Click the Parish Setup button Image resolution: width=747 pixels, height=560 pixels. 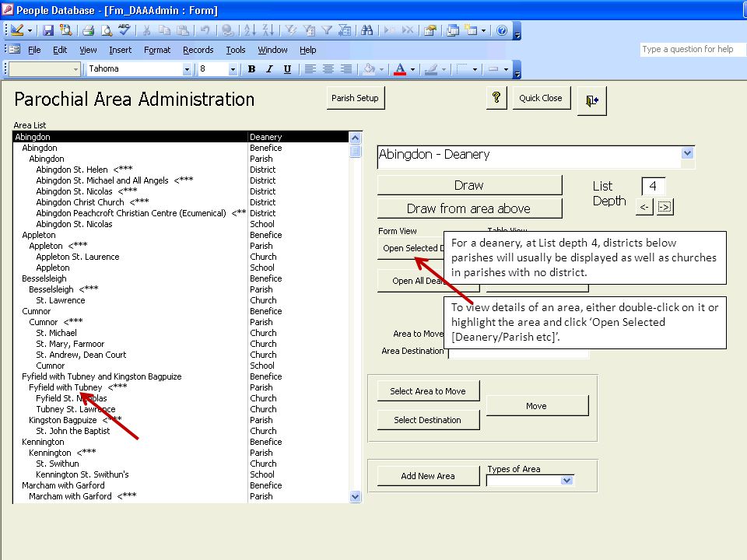click(x=355, y=98)
